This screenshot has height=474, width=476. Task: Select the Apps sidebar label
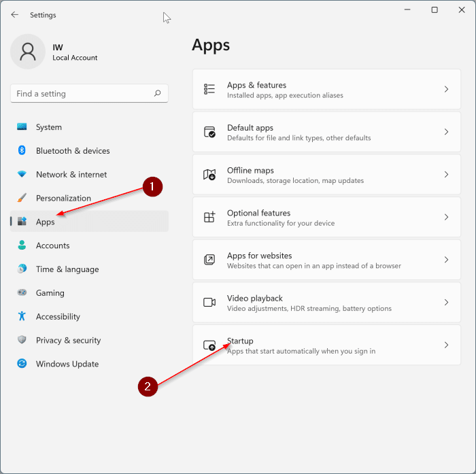46,222
